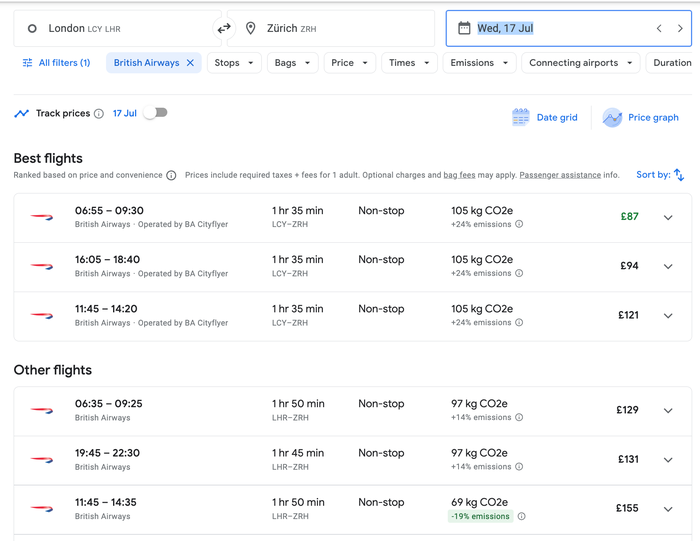Go to the previous date arrow
Screen dimensions: 700x541
tap(659, 29)
